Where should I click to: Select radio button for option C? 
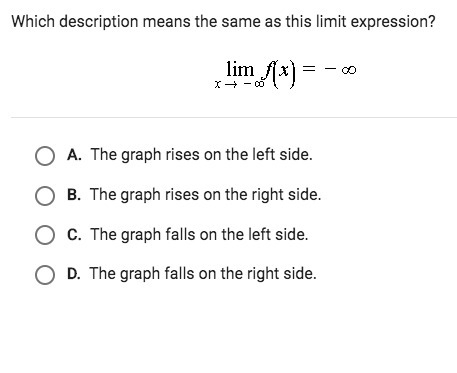45,235
